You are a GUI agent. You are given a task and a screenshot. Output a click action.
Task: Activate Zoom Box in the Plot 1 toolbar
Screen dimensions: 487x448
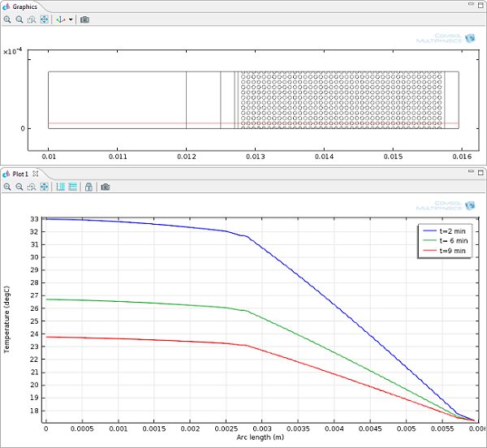point(31,187)
